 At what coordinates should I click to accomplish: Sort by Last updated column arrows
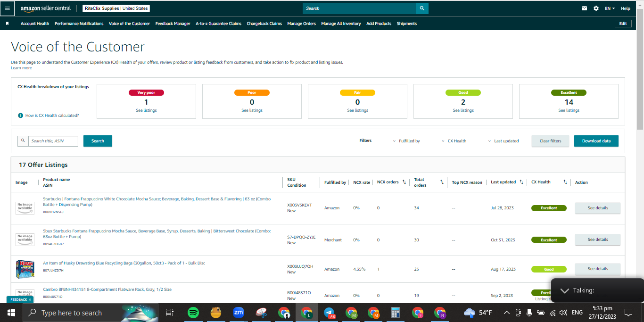pos(521,182)
